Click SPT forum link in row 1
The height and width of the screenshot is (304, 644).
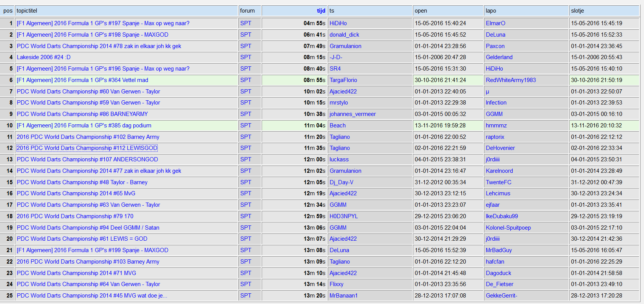pyautogui.click(x=246, y=23)
